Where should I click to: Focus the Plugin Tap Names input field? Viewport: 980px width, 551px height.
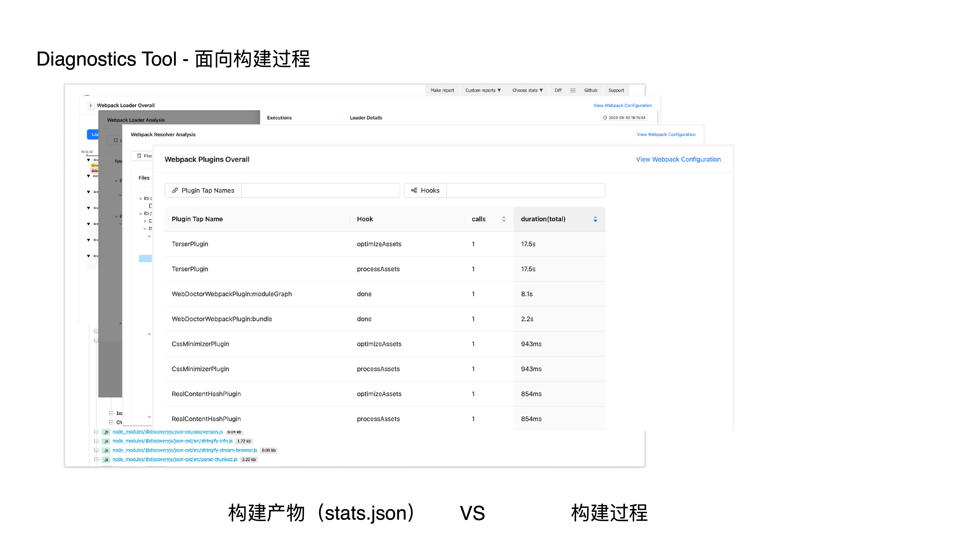(x=320, y=190)
